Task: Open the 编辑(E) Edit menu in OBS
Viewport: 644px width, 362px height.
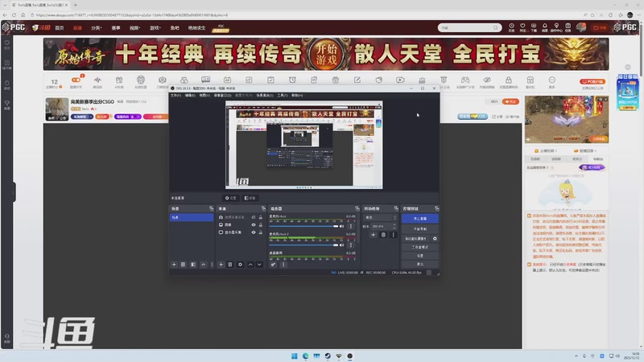Action: (x=190, y=95)
